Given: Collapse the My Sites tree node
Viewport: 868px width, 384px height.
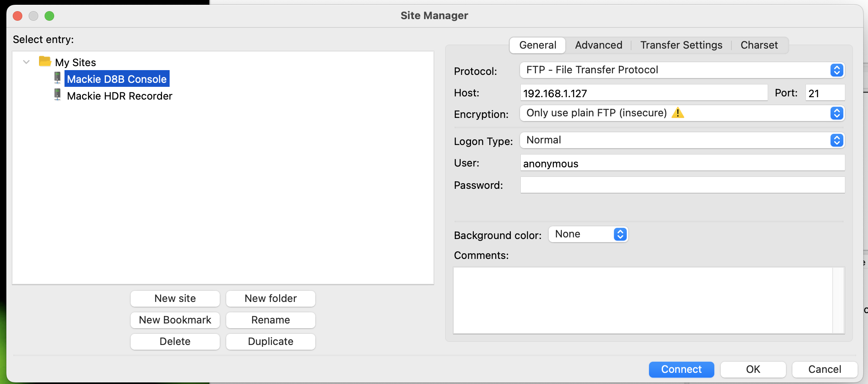Looking at the screenshot, I should [26, 62].
